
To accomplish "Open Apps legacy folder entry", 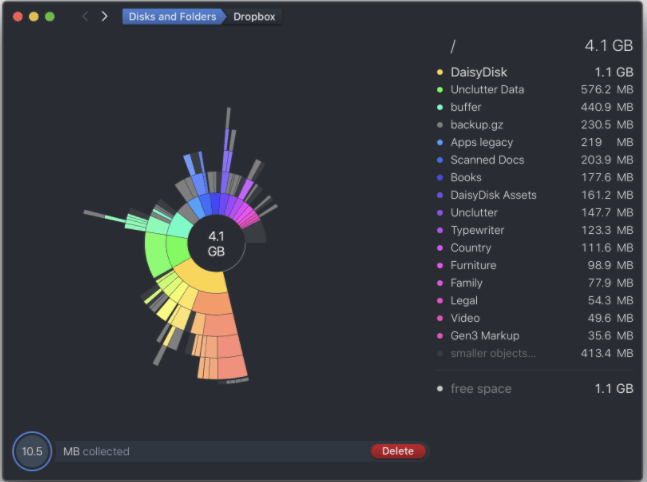I will pyautogui.click(x=535, y=142).
